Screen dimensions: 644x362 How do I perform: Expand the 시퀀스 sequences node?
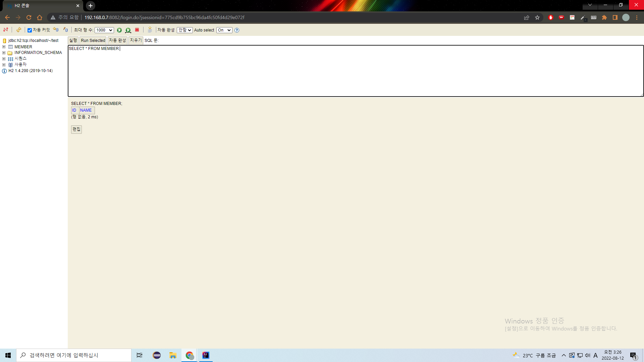[4, 59]
